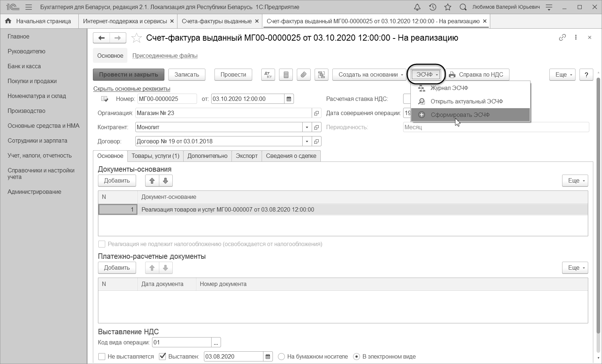Expand Создать на основании dropdown

tap(370, 74)
